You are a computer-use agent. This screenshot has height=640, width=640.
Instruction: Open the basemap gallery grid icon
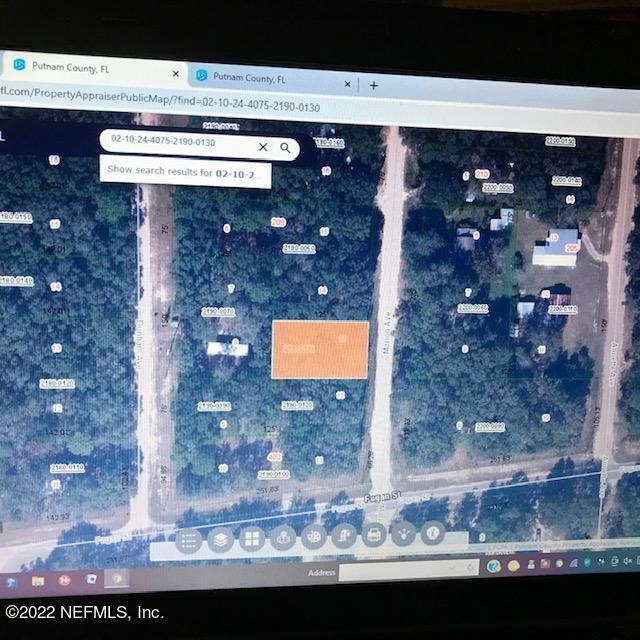252,539
